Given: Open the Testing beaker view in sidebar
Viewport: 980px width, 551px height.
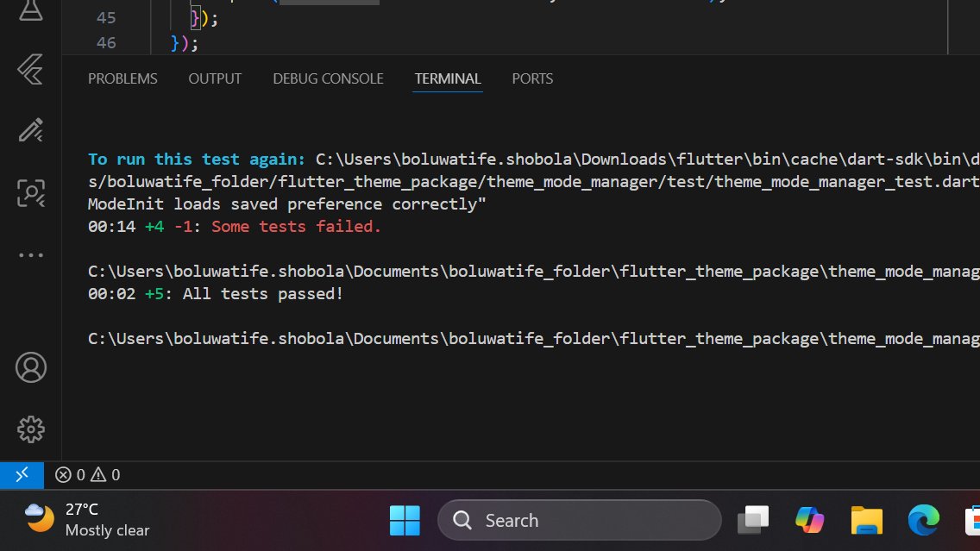Looking at the screenshot, I should [x=30, y=12].
